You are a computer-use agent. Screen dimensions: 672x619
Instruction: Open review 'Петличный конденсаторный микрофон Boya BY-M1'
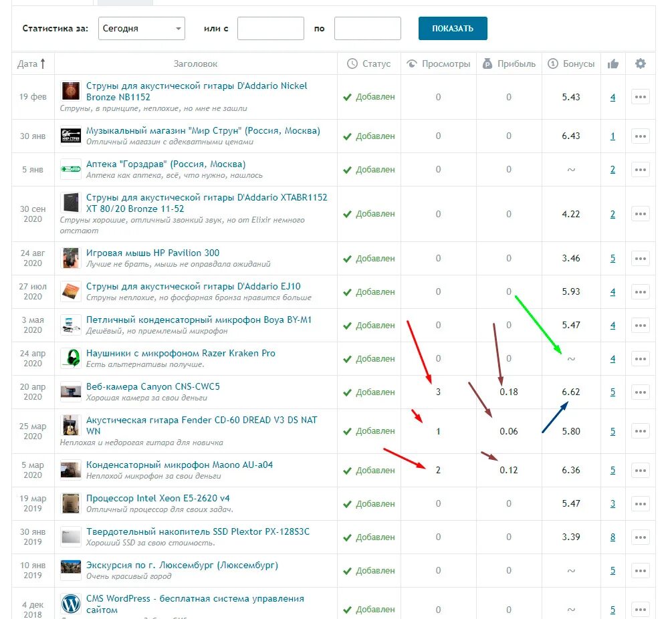click(x=199, y=320)
